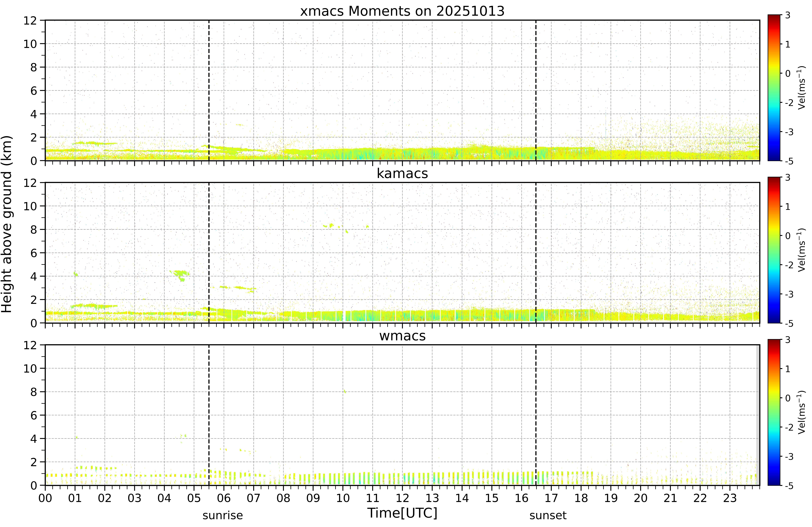The height and width of the screenshot is (527, 812).
Task: Click the xmacs panel velocity colorbar
Action: (774, 88)
